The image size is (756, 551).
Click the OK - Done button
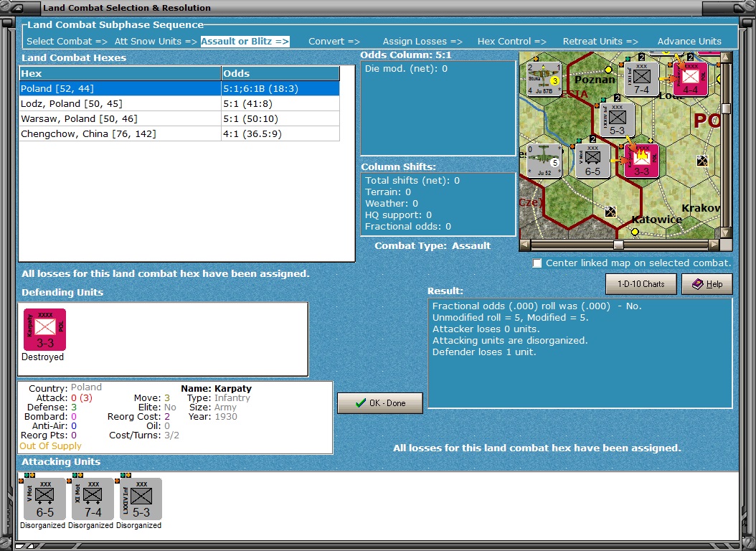pyautogui.click(x=380, y=403)
